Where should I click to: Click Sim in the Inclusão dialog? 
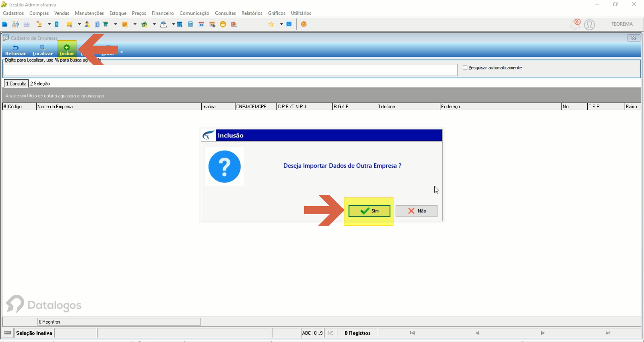click(x=369, y=211)
